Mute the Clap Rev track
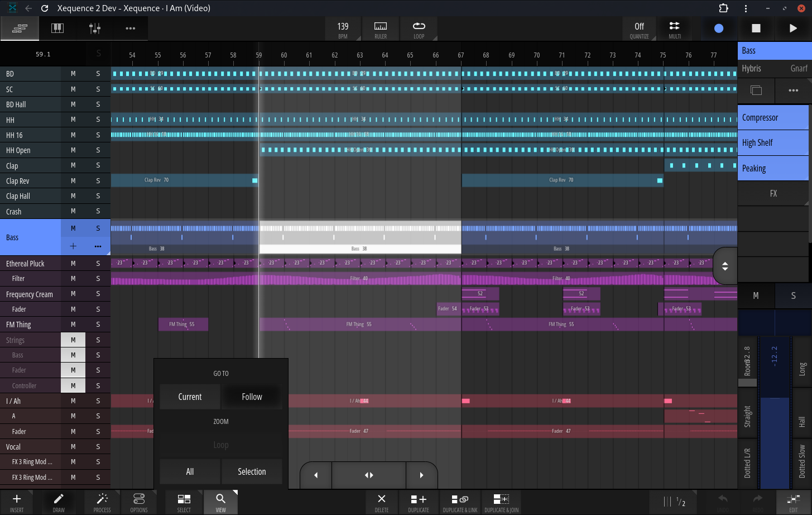Image resolution: width=812 pixels, height=515 pixels. (x=73, y=181)
